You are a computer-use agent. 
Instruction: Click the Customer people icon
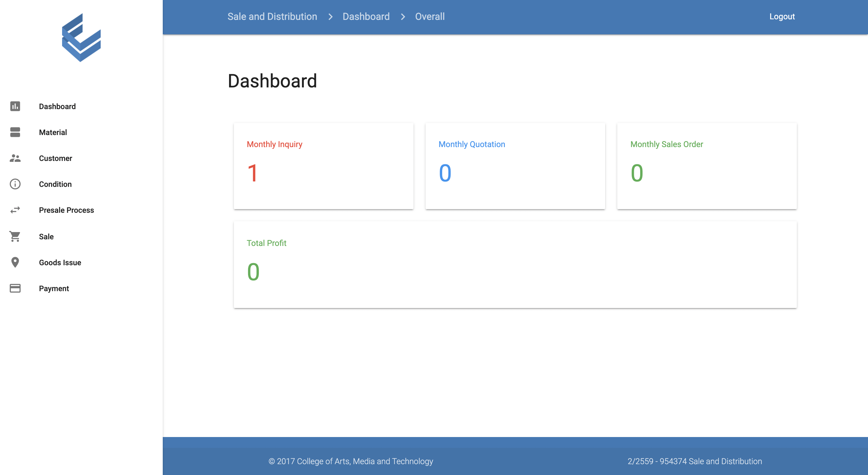click(x=15, y=158)
